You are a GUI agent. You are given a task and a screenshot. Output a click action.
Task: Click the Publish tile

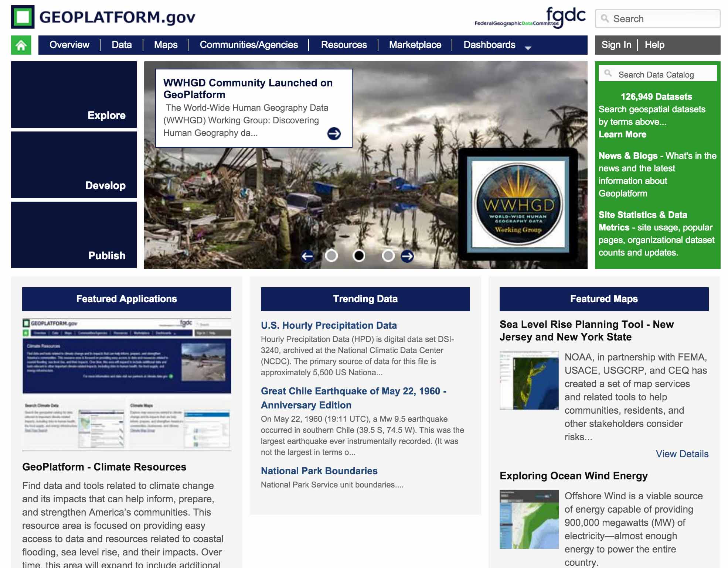74,235
